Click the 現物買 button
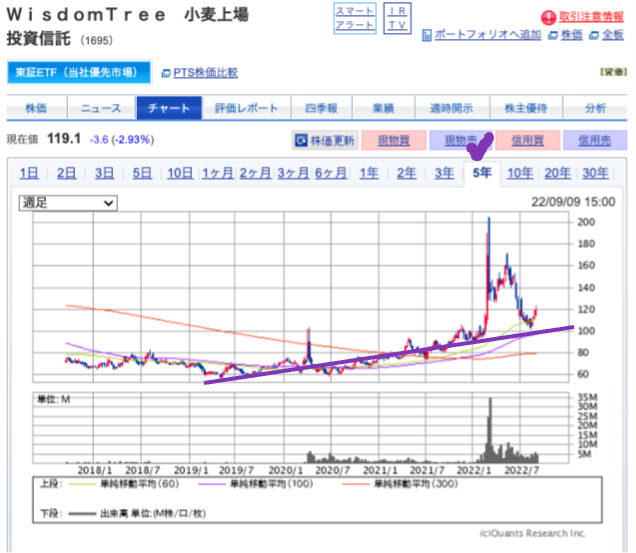 point(394,141)
